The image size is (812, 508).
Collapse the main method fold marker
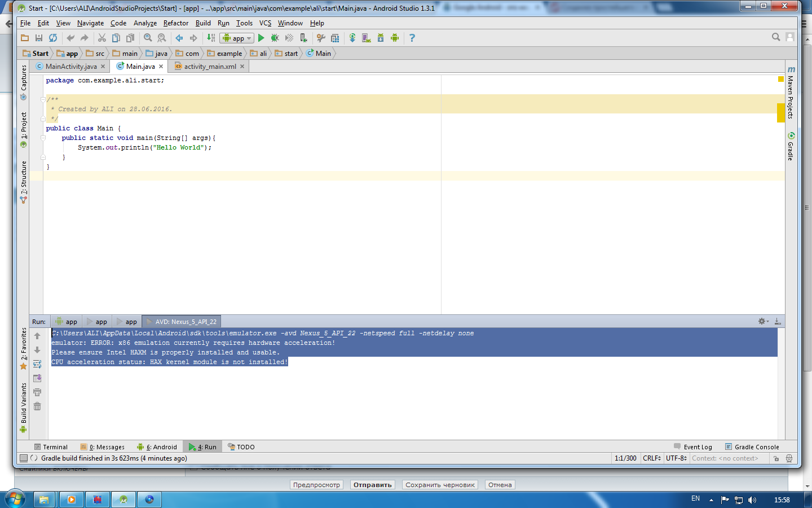43,138
